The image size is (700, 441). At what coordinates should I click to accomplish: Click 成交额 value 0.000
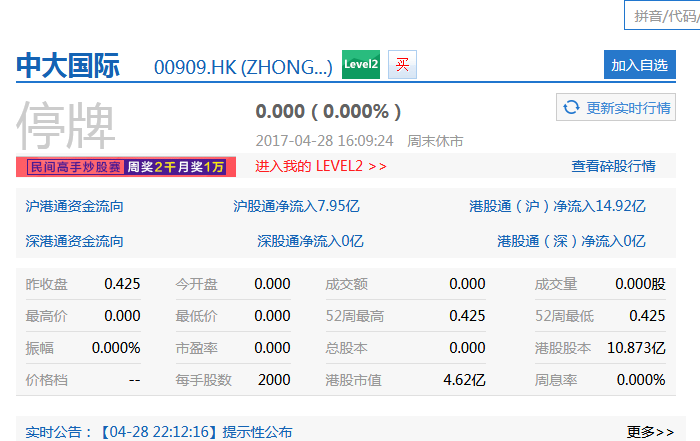point(467,284)
